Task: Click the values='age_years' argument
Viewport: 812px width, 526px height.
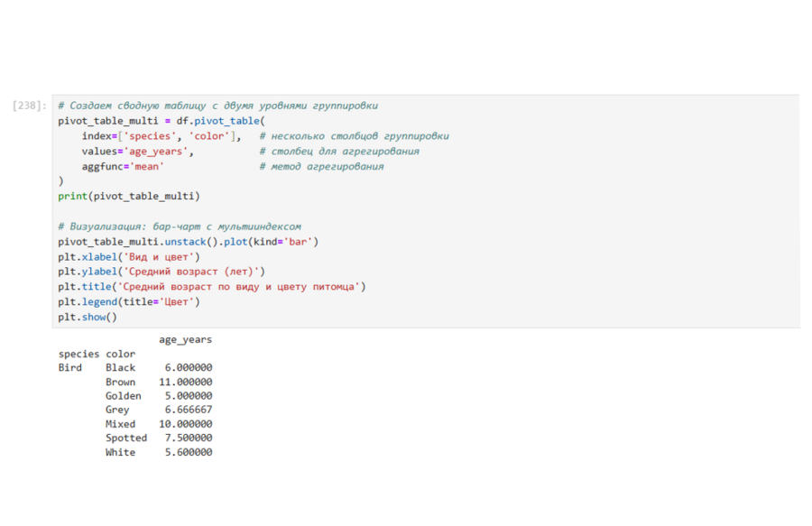Action: tap(137, 152)
